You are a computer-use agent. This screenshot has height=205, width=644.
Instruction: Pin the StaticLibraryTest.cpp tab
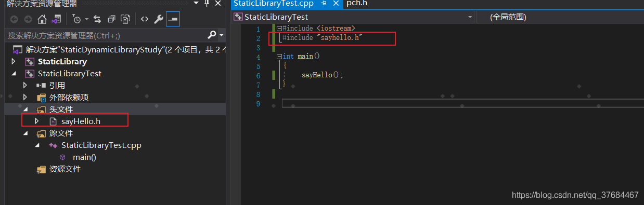click(324, 4)
